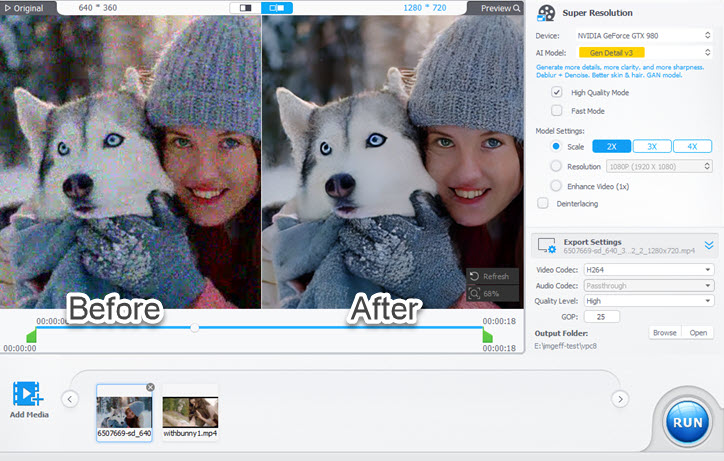Enable Fast Mode checkbox
The height and width of the screenshot is (461, 724).
pos(557,110)
